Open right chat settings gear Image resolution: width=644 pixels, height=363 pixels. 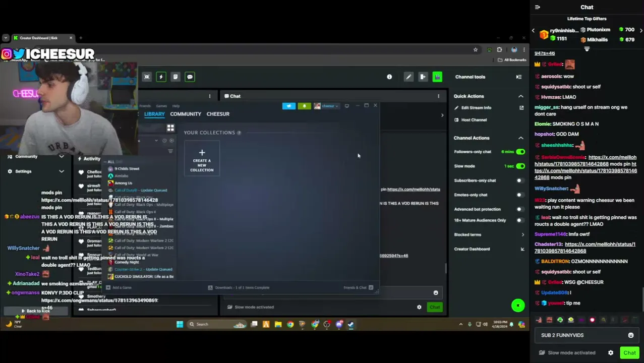click(611, 353)
